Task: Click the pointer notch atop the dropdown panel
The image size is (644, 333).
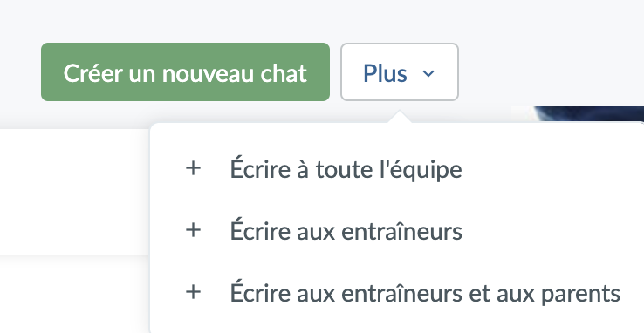Action: click(x=399, y=117)
